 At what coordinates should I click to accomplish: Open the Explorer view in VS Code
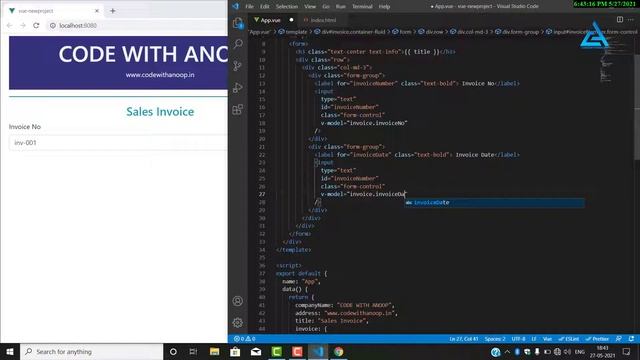[238, 23]
